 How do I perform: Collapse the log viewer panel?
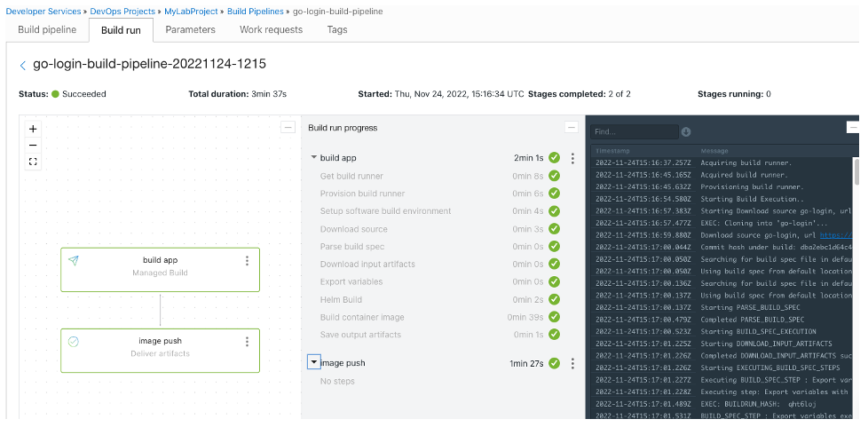[853, 127]
